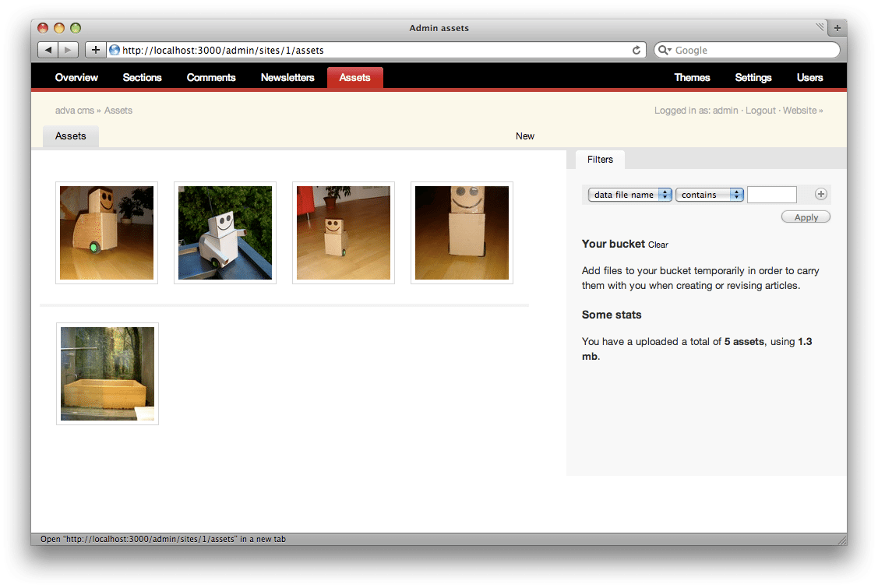Expand the 'contains' condition dropdown
This screenshot has width=878, height=588.
click(x=710, y=195)
